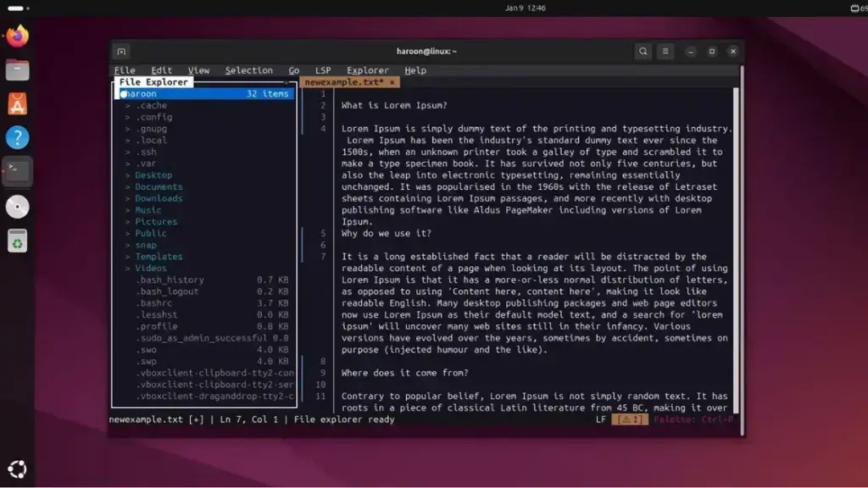The width and height of the screenshot is (868, 488).
Task: Open the Help menu
Action: [x=415, y=70]
